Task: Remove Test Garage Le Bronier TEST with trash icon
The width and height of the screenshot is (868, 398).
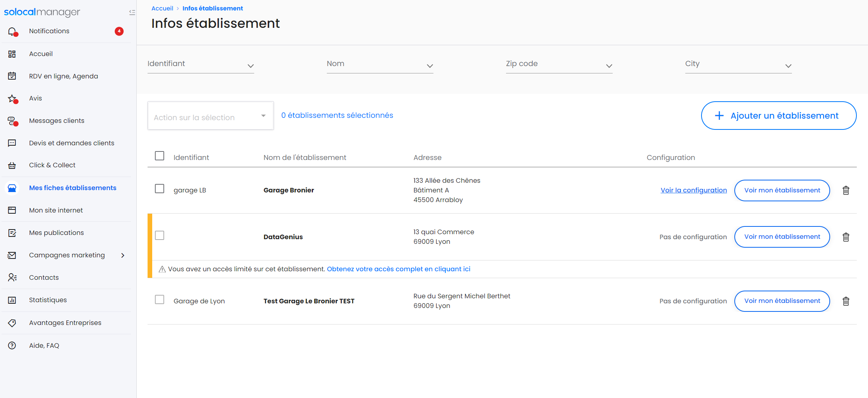Action: coord(846,301)
